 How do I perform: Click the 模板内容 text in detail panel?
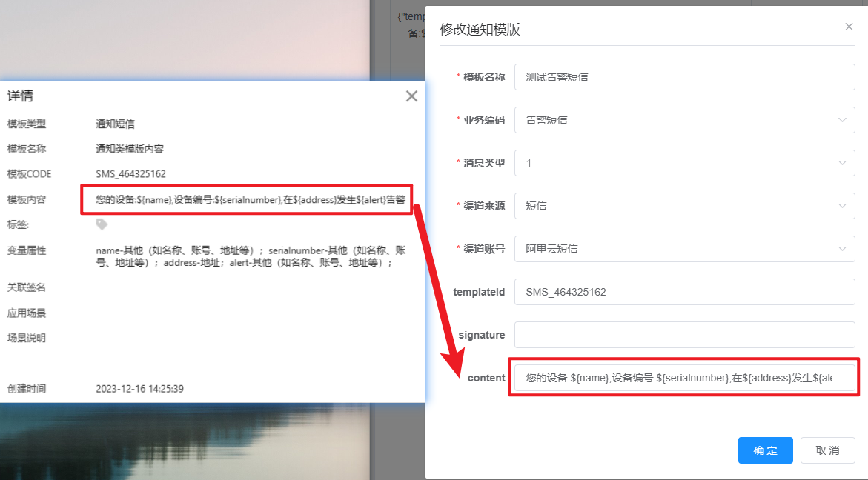(x=250, y=199)
